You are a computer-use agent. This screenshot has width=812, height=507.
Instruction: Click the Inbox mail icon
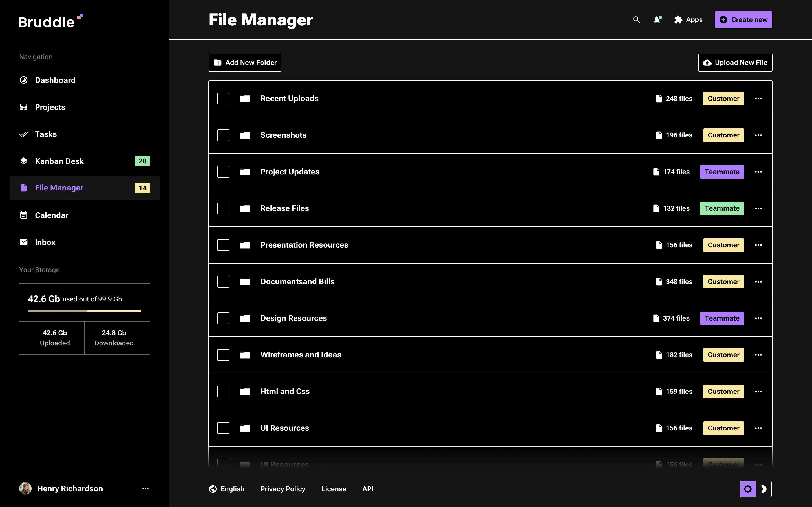pyautogui.click(x=23, y=242)
